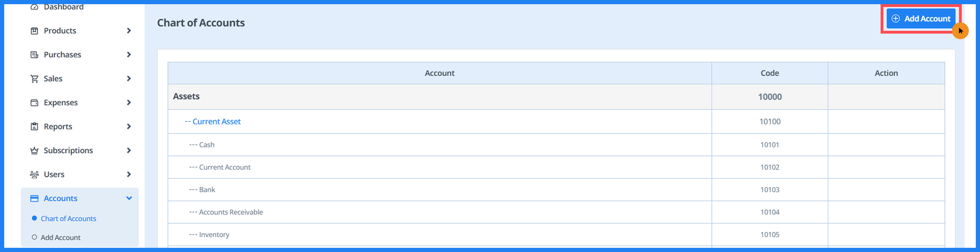Click the Account column header
This screenshot has height=252, width=980.
click(439, 73)
